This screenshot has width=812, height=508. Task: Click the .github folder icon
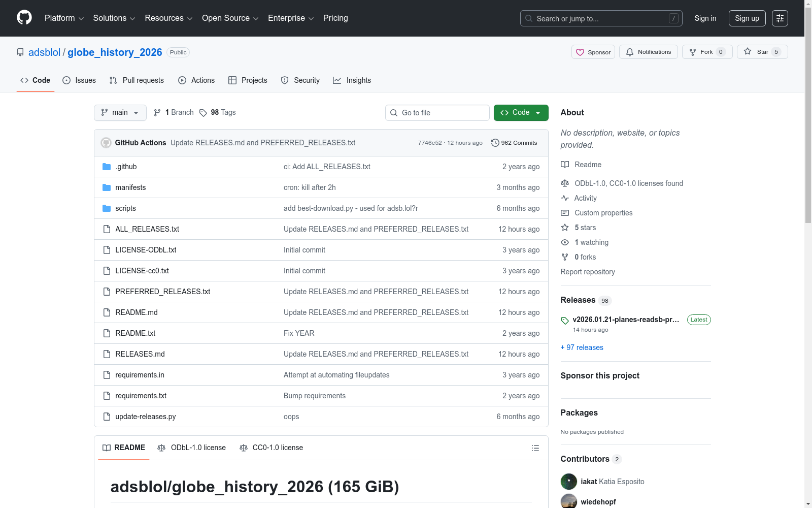(107, 167)
